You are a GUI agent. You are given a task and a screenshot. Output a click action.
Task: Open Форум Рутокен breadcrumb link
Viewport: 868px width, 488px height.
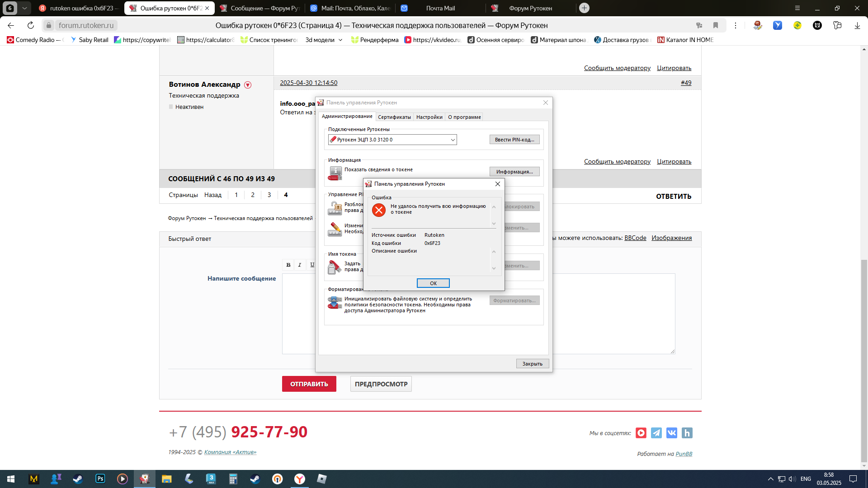(187, 218)
